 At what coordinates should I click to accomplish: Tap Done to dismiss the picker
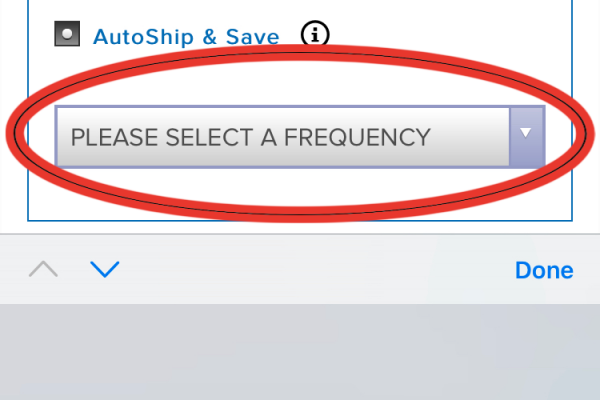point(544,270)
